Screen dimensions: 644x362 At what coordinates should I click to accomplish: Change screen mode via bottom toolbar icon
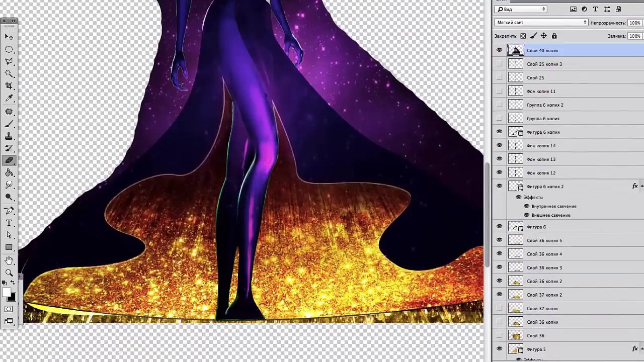click(x=9, y=321)
